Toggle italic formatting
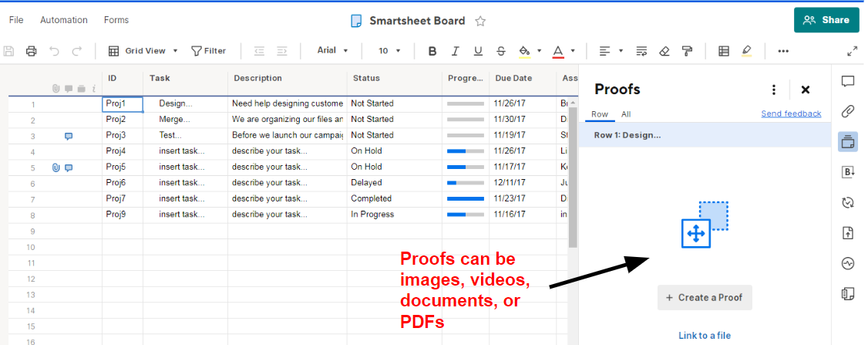 click(455, 51)
